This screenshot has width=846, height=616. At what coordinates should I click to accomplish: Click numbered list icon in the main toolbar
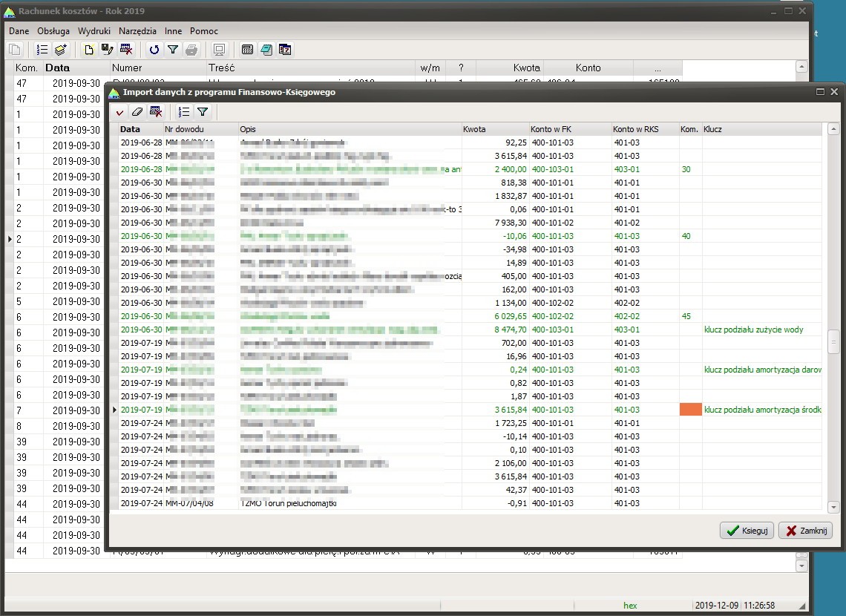click(x=42, y=50)
